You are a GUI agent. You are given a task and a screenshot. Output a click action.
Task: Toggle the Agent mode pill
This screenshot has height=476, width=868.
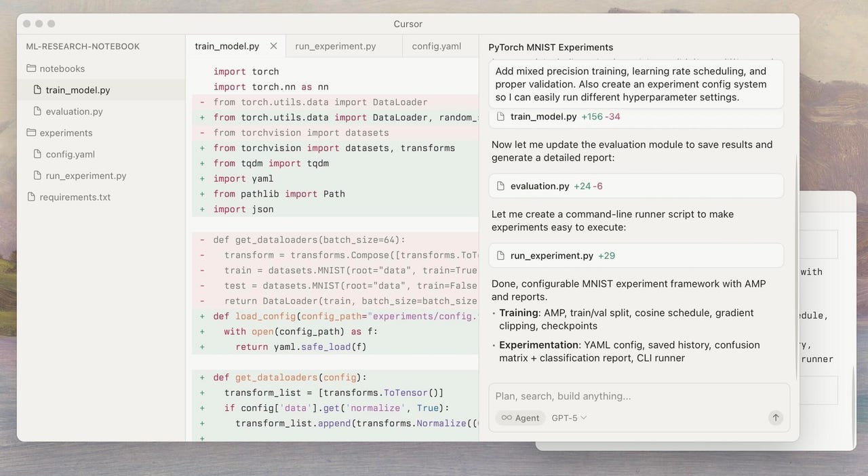click(520, 418)
